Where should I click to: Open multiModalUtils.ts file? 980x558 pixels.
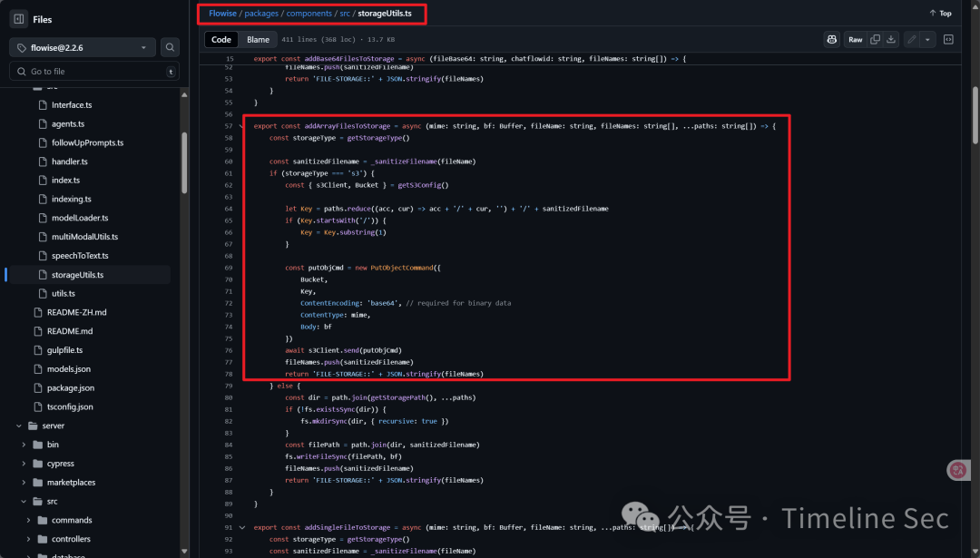tap(85, 236)
